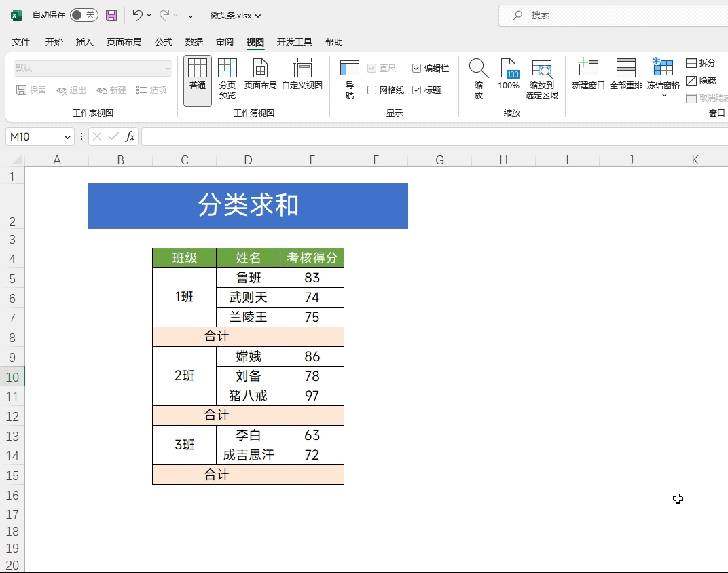
Task: Open the Undo history dropdown arrow
Action: (149, 16)
